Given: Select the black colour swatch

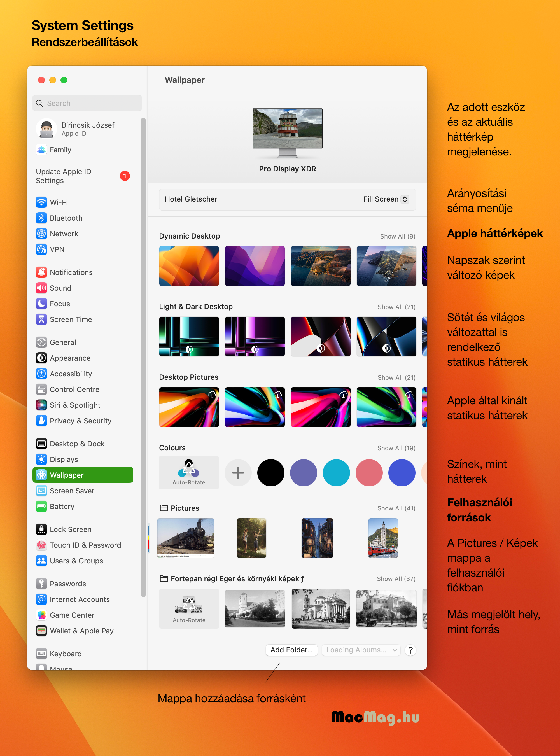Looking at the screenshot, I should coord(270,473).
